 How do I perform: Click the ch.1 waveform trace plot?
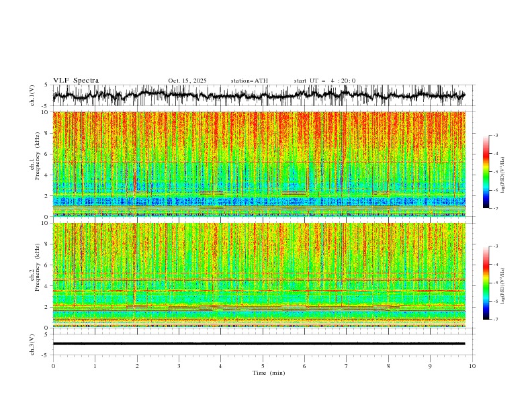click(259, 95)
